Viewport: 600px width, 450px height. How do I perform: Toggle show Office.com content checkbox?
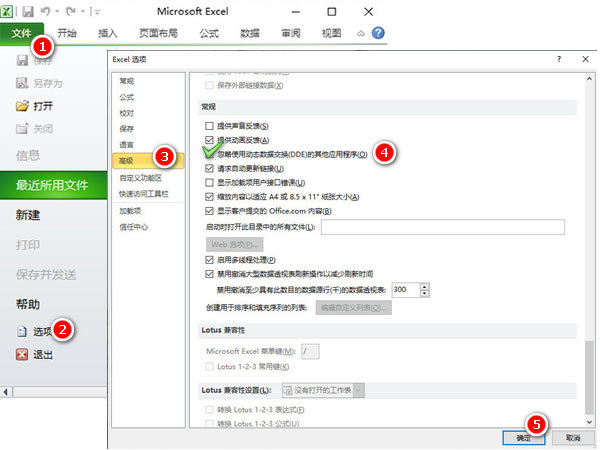point(209,211)
